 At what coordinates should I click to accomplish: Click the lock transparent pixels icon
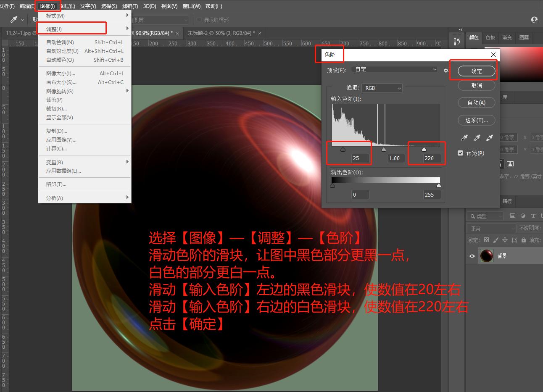[x=486, y=240]
